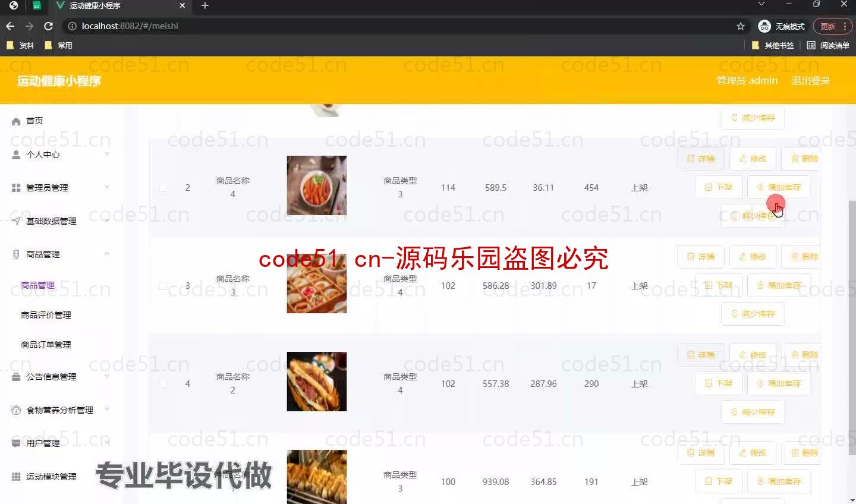Screen dimensions: 856x504
Task: Expand the 基础数据管理 chevron
Action: coord(107,220)
